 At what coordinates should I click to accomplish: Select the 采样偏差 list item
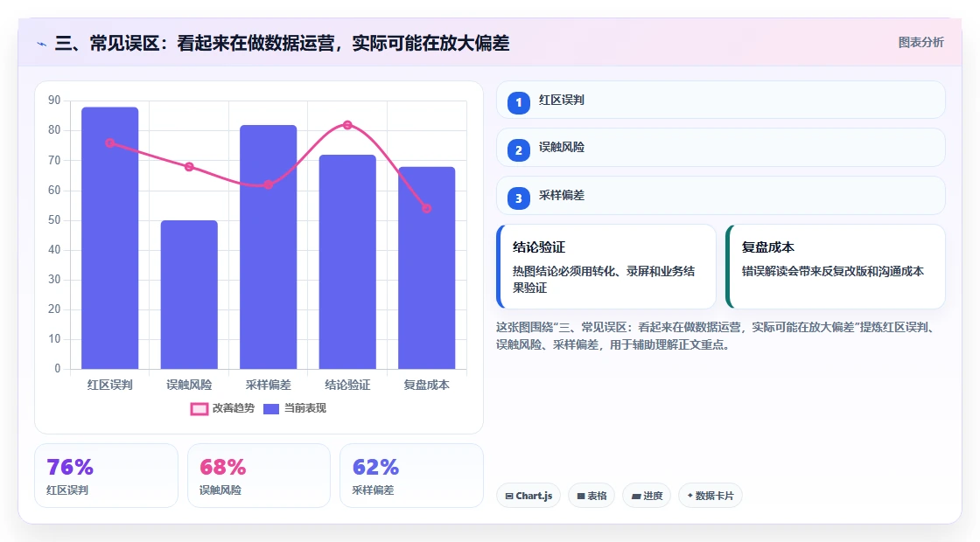[721, 196]
